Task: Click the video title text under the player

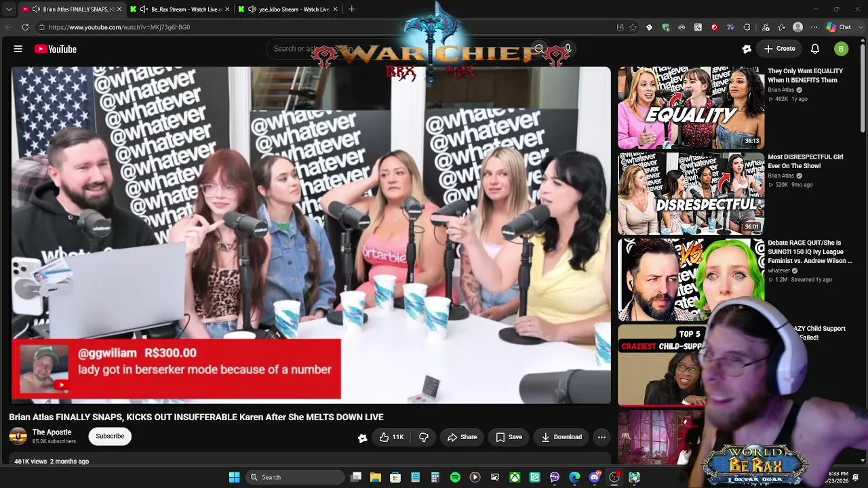Action: click(196, 417)
